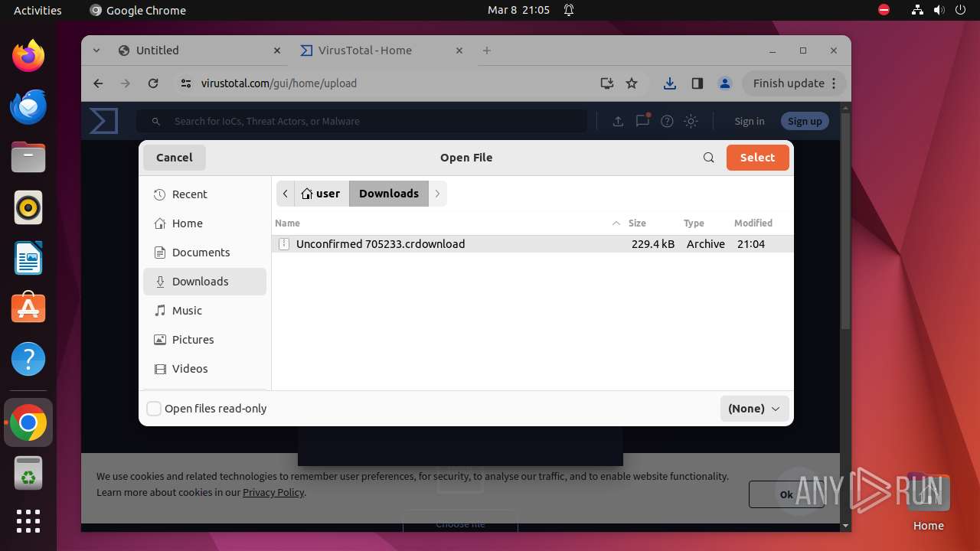Viewport: 980px width, 551px height.
Task: Open Chrome downloads icon
Action: click(670, 83)
